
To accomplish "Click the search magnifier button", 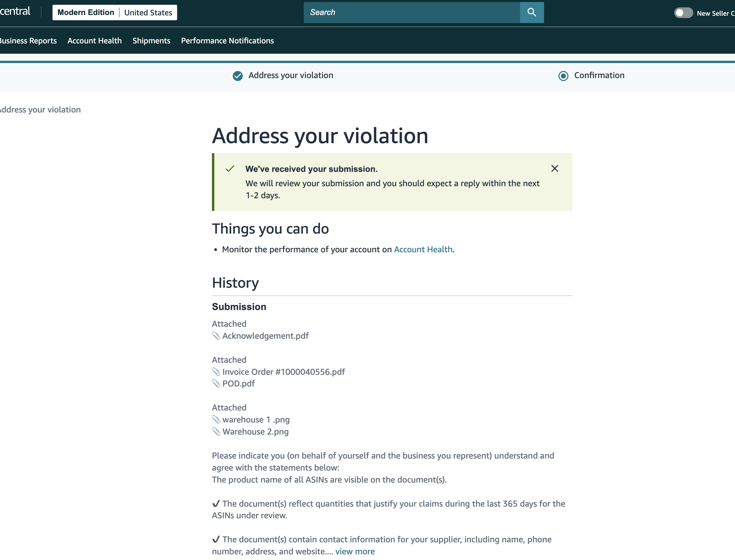I will coord(532,12).
